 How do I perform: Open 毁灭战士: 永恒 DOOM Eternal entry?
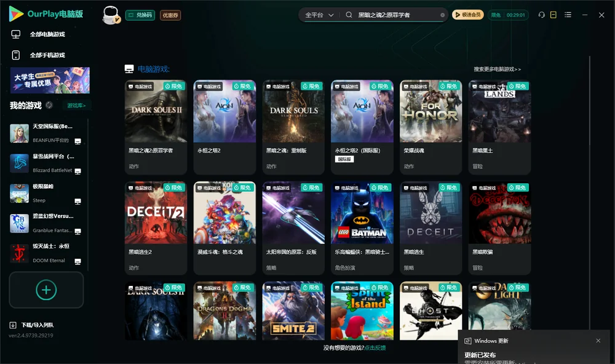pos(46,253)
